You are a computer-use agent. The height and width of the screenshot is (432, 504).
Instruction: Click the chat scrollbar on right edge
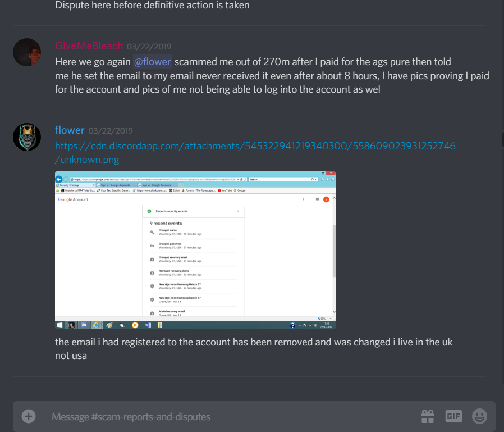tap(502, 139)
